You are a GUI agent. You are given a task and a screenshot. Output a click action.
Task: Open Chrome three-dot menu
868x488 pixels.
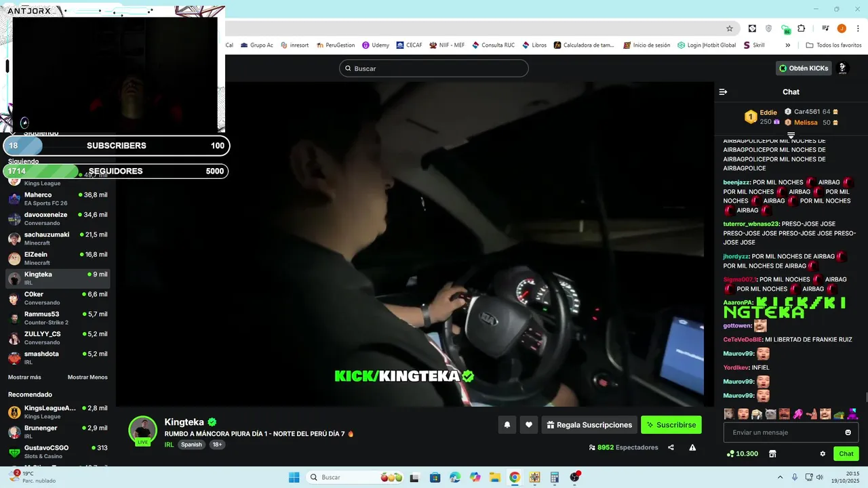coord(856,28)
